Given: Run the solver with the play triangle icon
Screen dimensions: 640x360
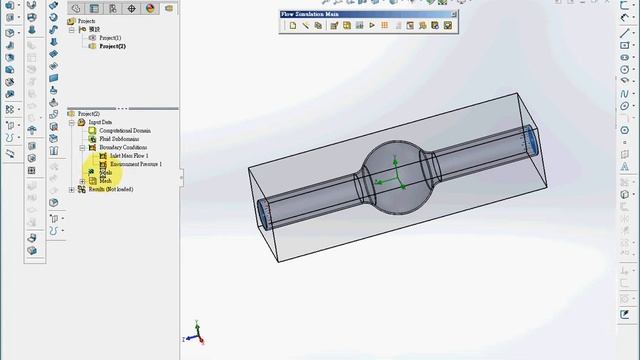Looking at the screenshot, I should 372,26.
